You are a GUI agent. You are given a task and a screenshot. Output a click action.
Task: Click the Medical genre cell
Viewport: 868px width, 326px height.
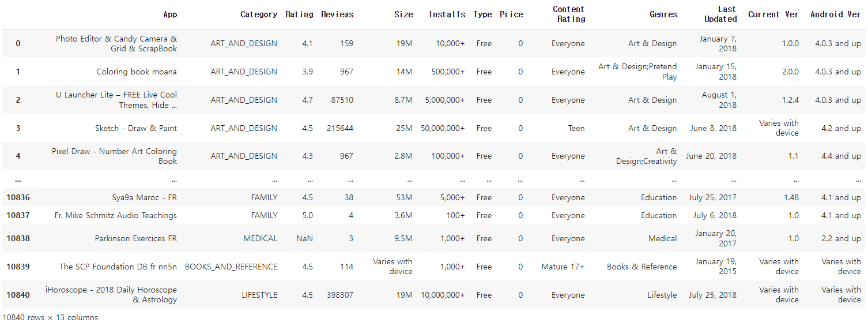click(663, 238)
